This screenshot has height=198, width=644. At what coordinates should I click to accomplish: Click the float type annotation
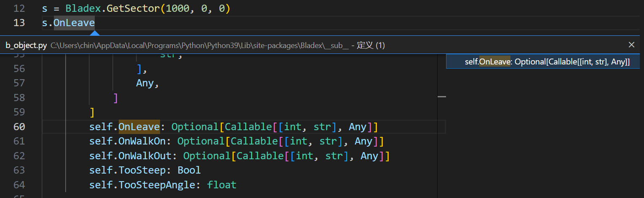tap(222, 185)
